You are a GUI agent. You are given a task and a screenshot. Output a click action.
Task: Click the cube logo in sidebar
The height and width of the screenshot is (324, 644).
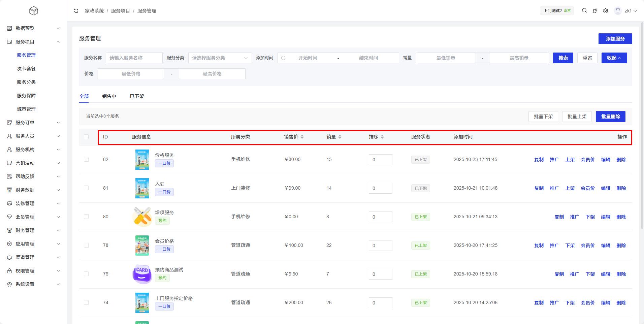click(34, 11)
